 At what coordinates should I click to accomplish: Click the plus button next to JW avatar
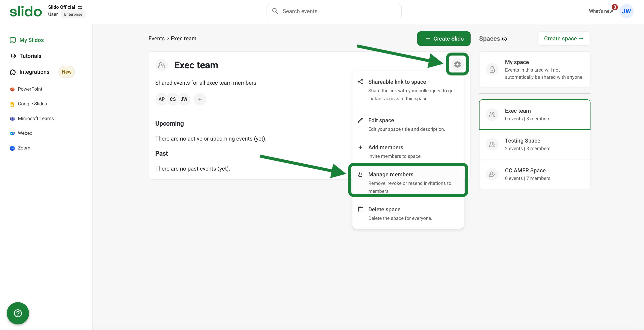(x=200, y=99)
